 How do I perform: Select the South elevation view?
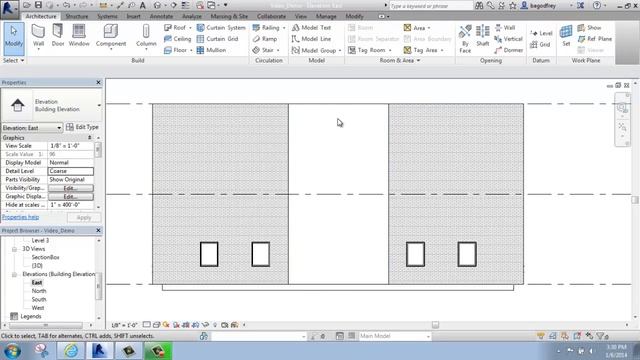pyautogui.click(x=39, y=300)
